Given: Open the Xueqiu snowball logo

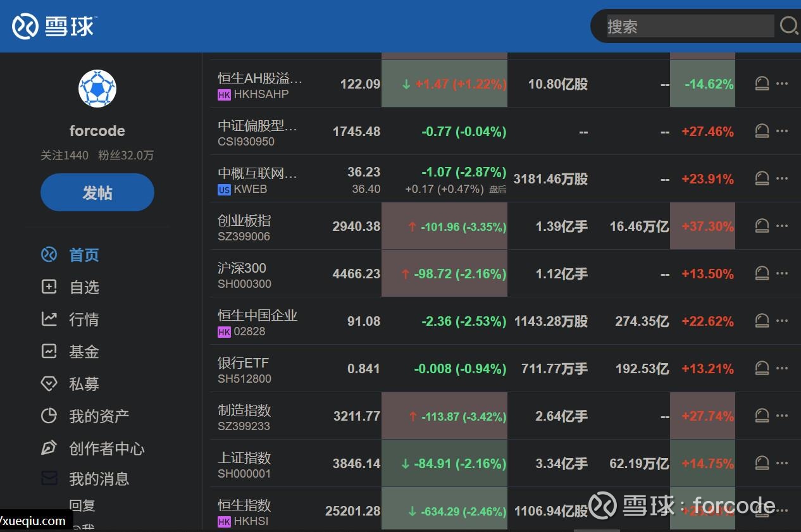Looking at the screenshot, I should click(x=54, y=27).
